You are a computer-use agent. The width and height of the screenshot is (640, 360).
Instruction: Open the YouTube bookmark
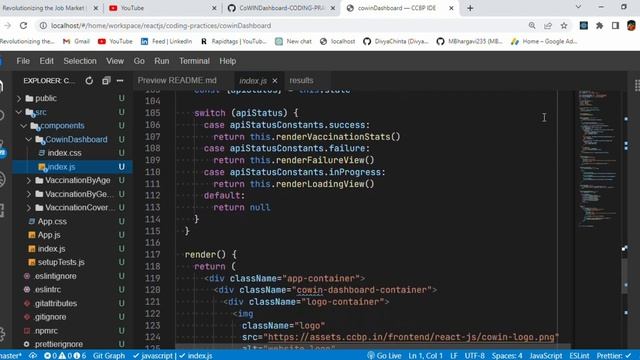pyautogui.click(x=115, y=41)
